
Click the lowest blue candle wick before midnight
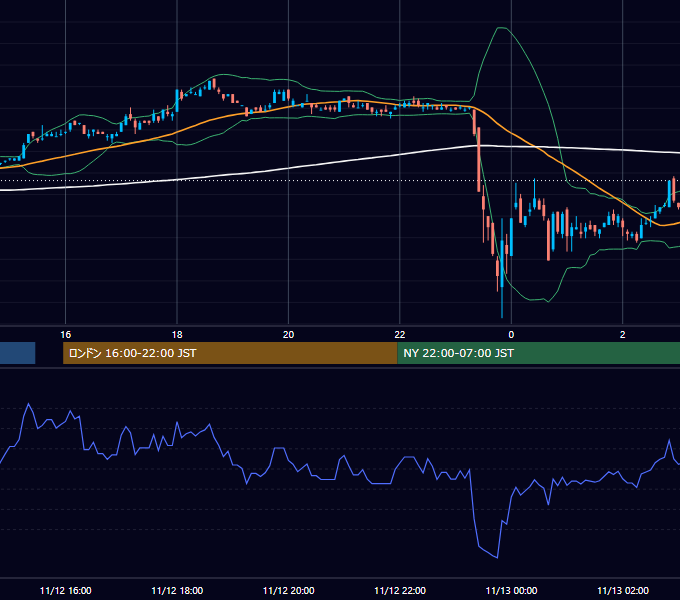coord(502,303)
